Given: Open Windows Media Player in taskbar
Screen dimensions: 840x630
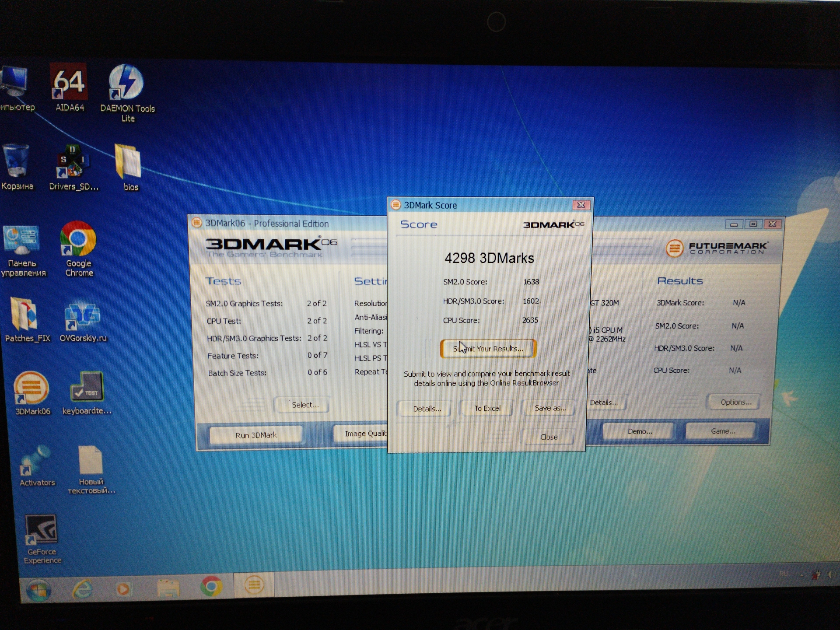Looking at the screenshot, I should coord(123,589).
